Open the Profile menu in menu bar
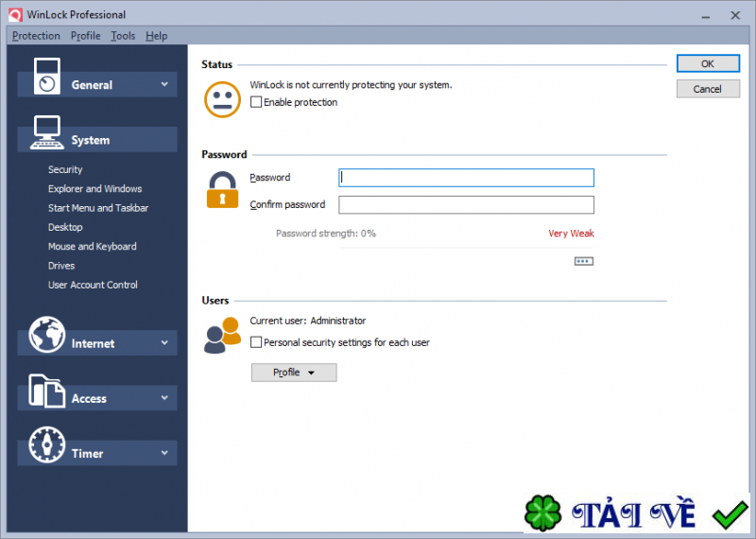Viewport: 756px width, 539px height. click(85, 36)
